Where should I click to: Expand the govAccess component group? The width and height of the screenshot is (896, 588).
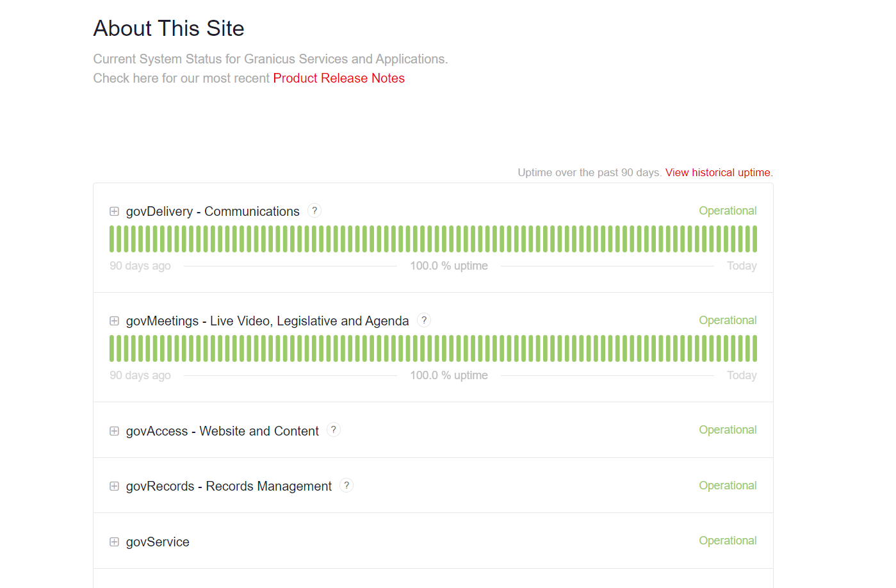click(115, 431)
